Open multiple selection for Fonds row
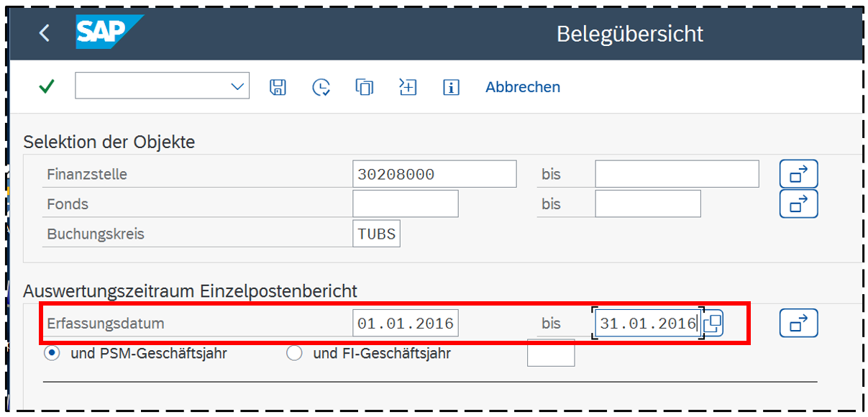The height and width of the screenshot is (417, 868). tap(798, 204)
